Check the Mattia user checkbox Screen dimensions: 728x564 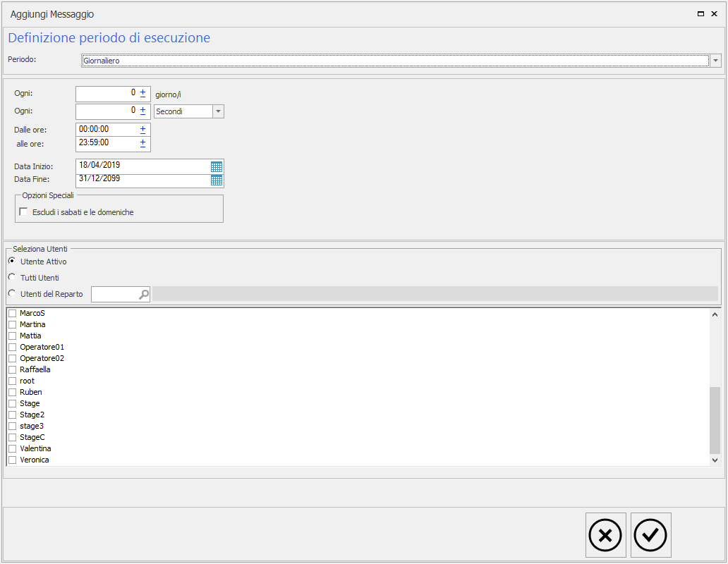coord(13,336)
